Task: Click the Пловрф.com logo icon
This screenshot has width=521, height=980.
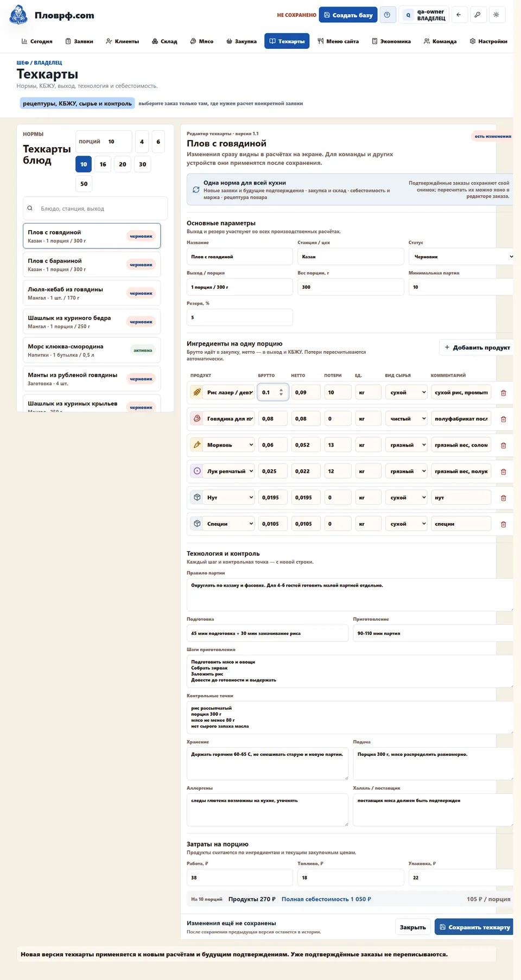Action: (18, 15)
